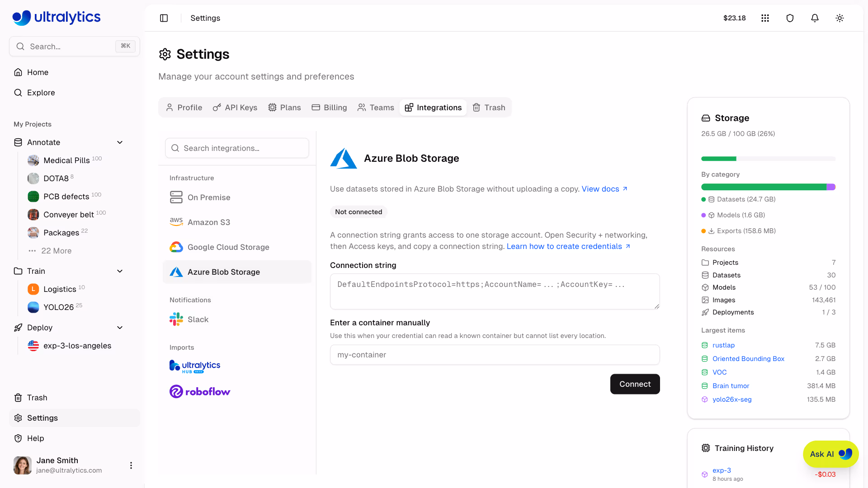Image resolution: width=868 pixels, height=488 pixels.
Task: Show 22 More projects
Action: click(56, 251)
